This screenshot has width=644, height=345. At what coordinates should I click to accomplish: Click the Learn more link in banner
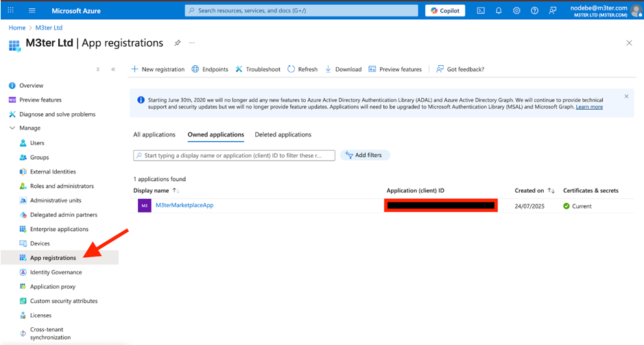click(x=589, y=107)
